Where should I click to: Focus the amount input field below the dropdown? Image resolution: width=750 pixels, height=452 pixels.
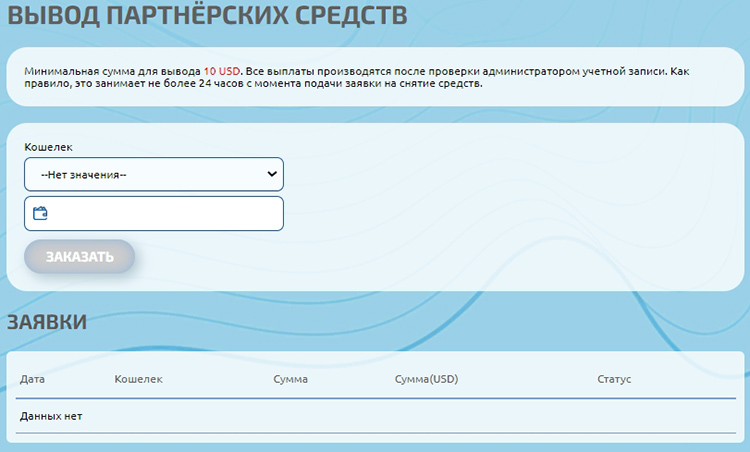pos(165,213)
